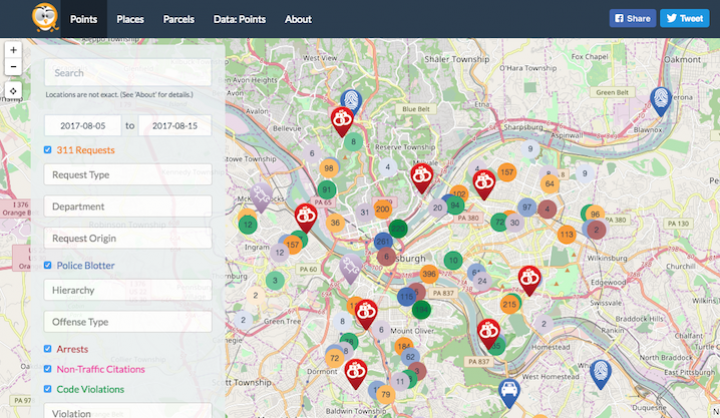The width and height of the screenshot is (720, 418).
Task: Open the About page
Action: [298, 19]
